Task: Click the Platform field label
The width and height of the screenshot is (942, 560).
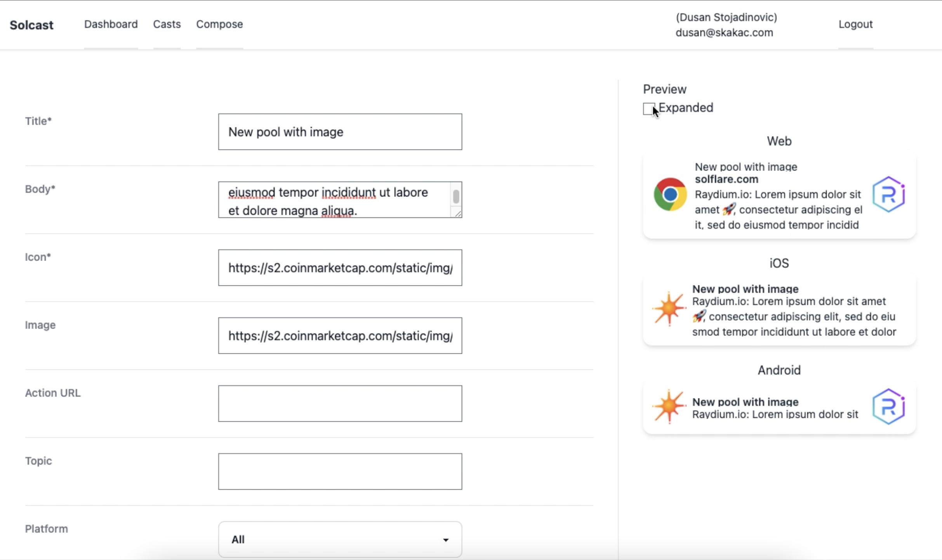Action: click(x=47, y=529)
